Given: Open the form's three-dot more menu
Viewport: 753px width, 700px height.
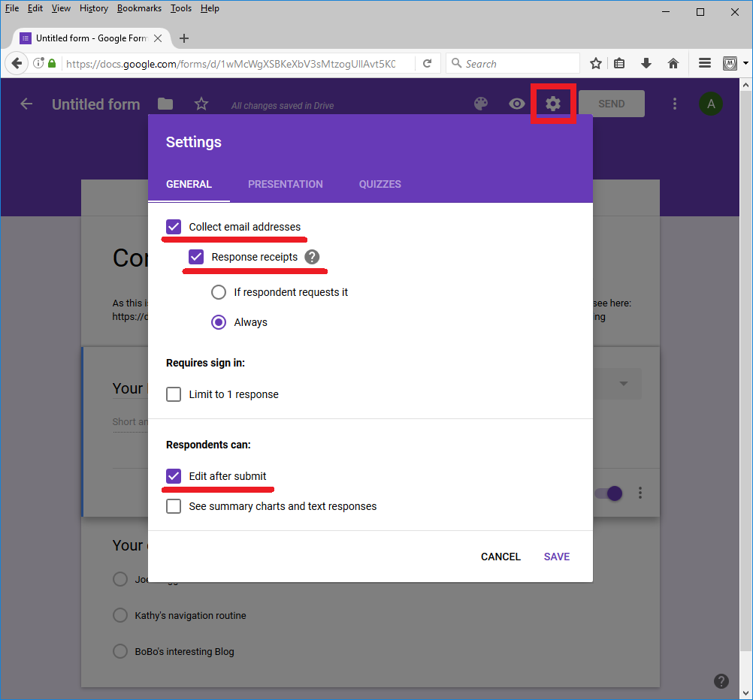Looking at the screenshot, I should click(675, 104).
